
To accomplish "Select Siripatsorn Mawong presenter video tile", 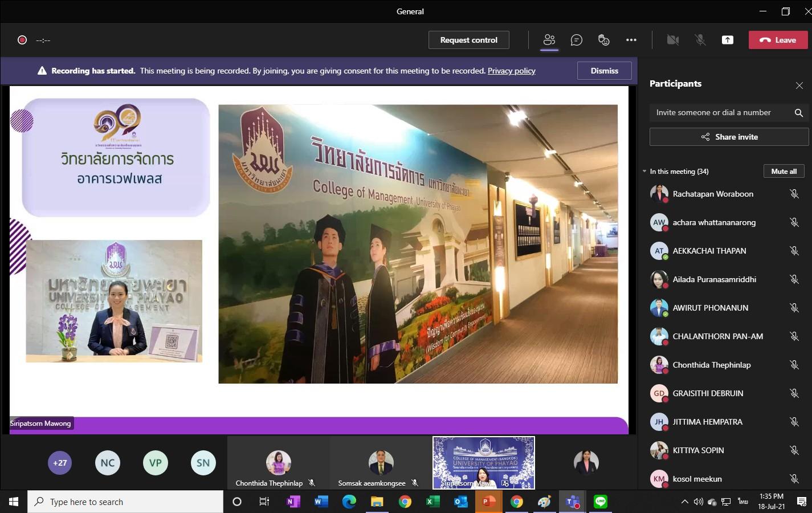I will point(484,463).
